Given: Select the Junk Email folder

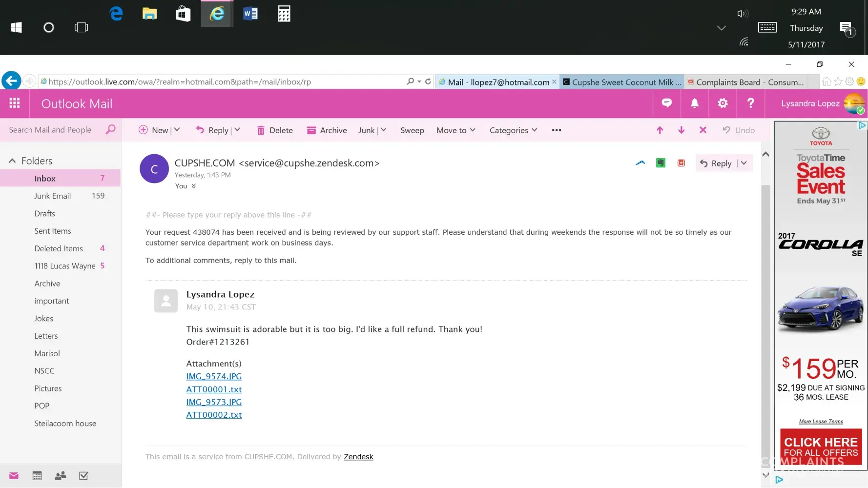Looking at the screenshot, I should click(53, 196).
